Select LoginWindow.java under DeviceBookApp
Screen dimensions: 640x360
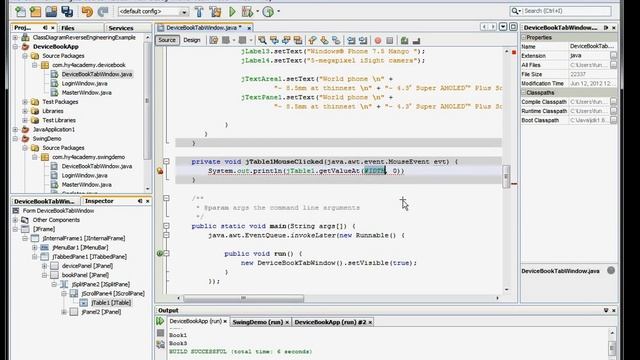click(x=84, y=83)
